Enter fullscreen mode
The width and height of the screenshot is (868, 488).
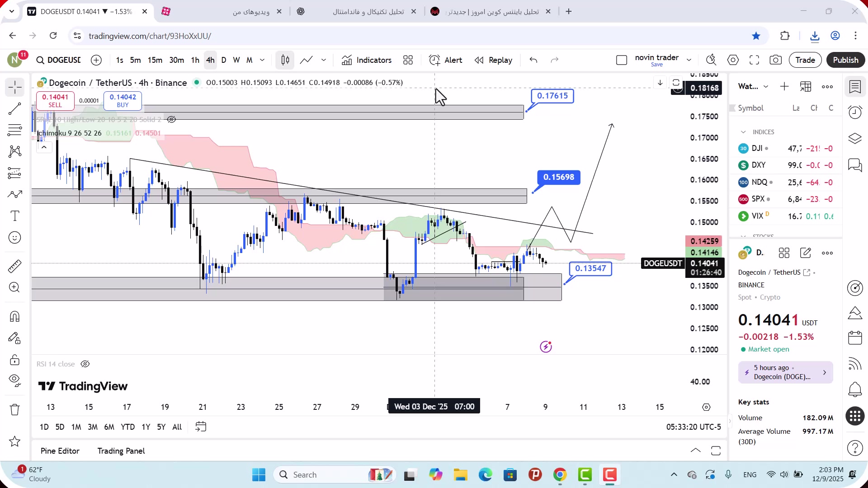[x=754, y=60]
